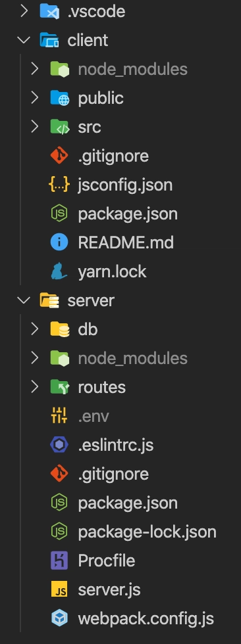Click the curly braces icon for jsconfig.json
This screenshot has height=644, width=241.
point(59,185)
